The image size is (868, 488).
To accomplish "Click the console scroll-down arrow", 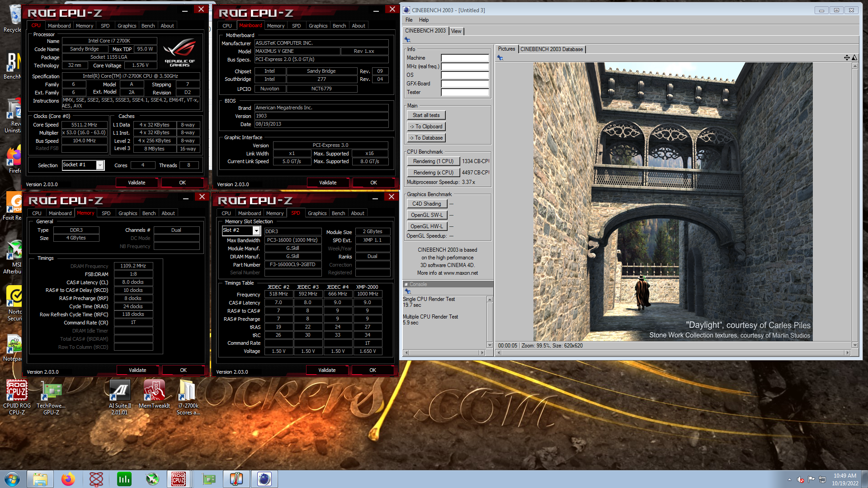I will click(489, 345).
